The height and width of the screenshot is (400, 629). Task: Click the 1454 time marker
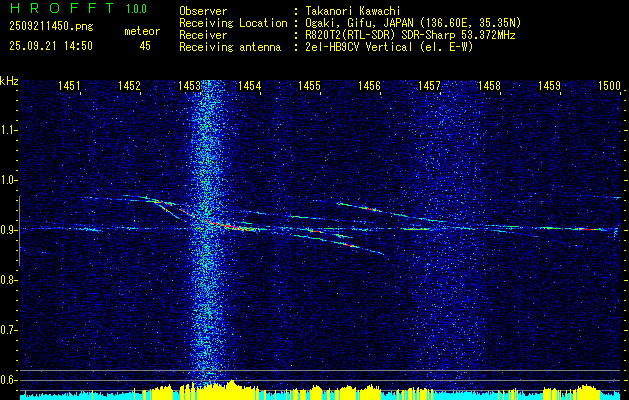coord(250,85)
